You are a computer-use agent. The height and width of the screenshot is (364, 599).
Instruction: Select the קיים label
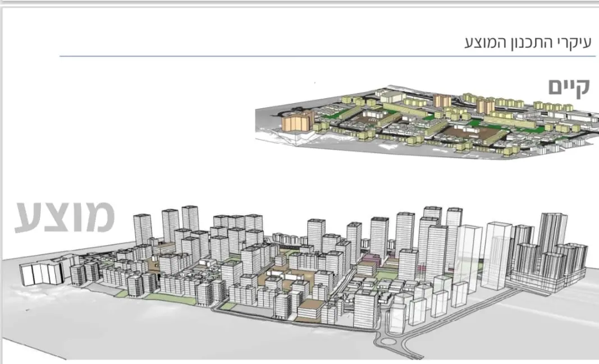coord(569,87)
